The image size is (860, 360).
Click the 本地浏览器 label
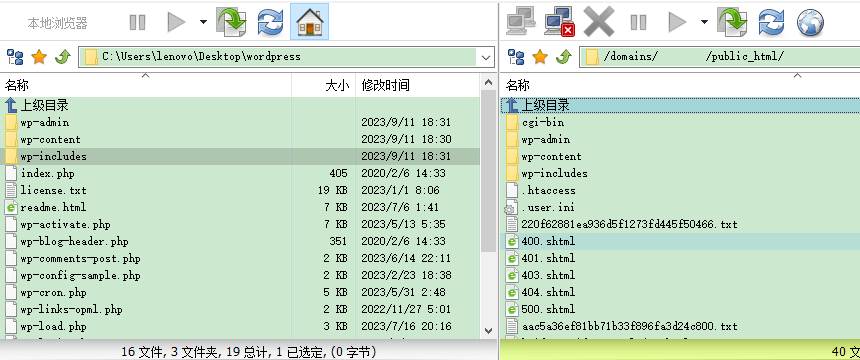pyautogui.click(x=58, y=23)
